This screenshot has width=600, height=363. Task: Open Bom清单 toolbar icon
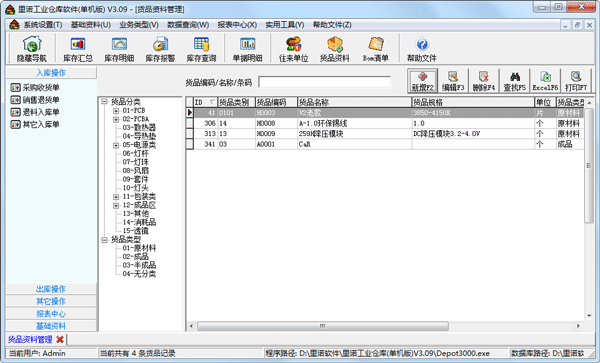click(x=376, y=49)
